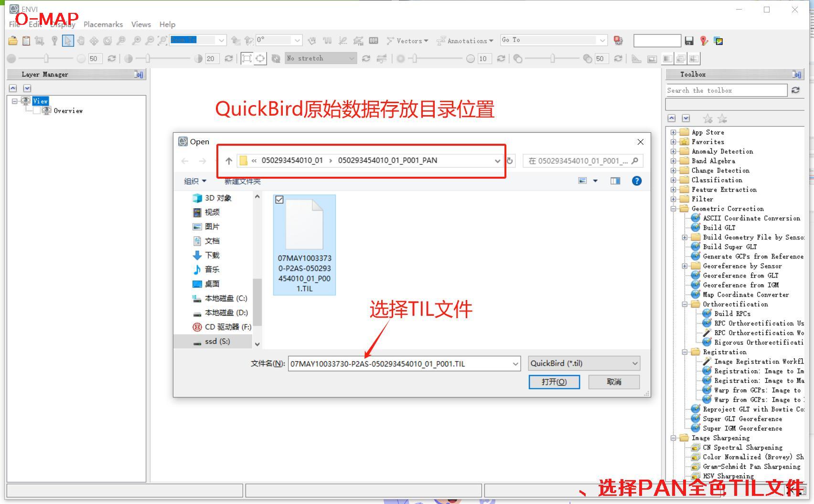This screenshot has width=814, height=504.
Task: Click the 打开(O) open button
Action: (554, 382)
